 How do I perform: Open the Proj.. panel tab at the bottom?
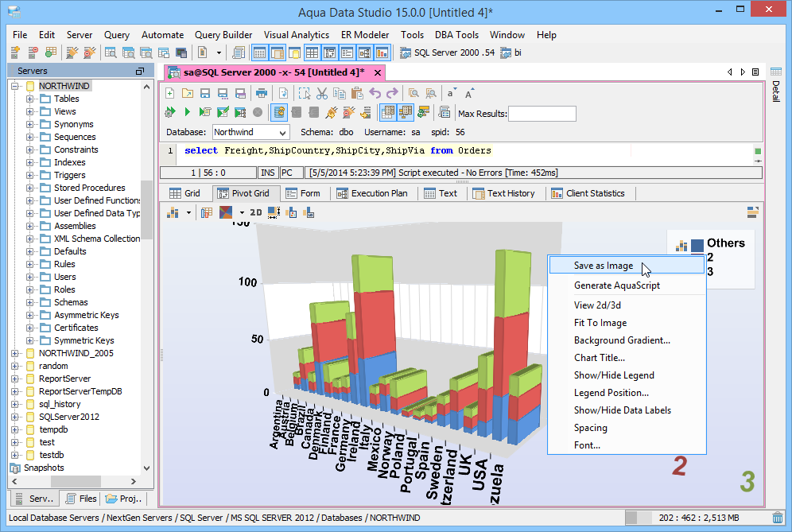(124, 499)
